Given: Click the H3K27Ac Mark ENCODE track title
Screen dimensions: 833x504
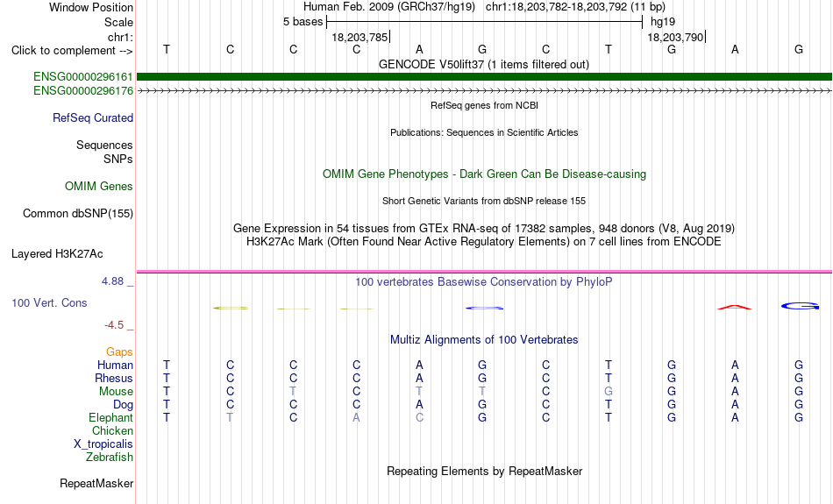Looking at the screenshot, I should pos(484,242).
